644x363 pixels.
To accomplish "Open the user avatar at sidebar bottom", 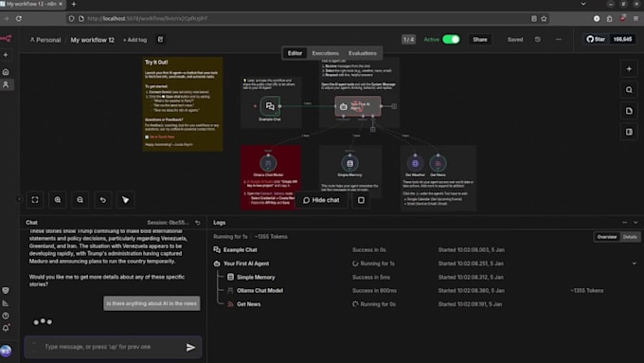I will coord(6,351).
